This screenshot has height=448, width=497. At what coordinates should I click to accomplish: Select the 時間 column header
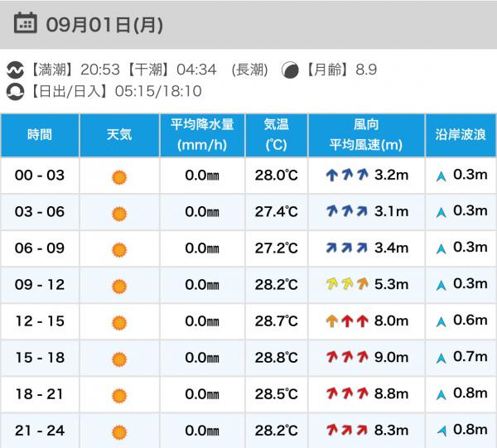[40, 135]
